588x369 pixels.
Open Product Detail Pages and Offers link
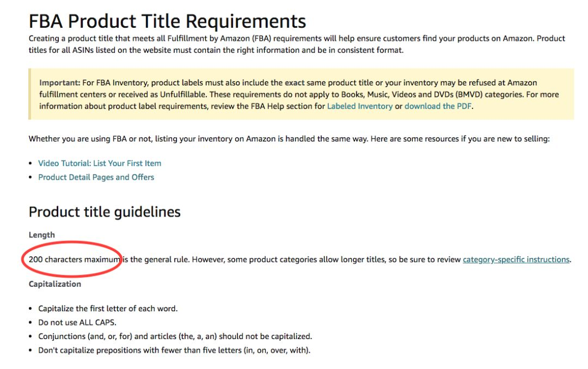(96, 177)
